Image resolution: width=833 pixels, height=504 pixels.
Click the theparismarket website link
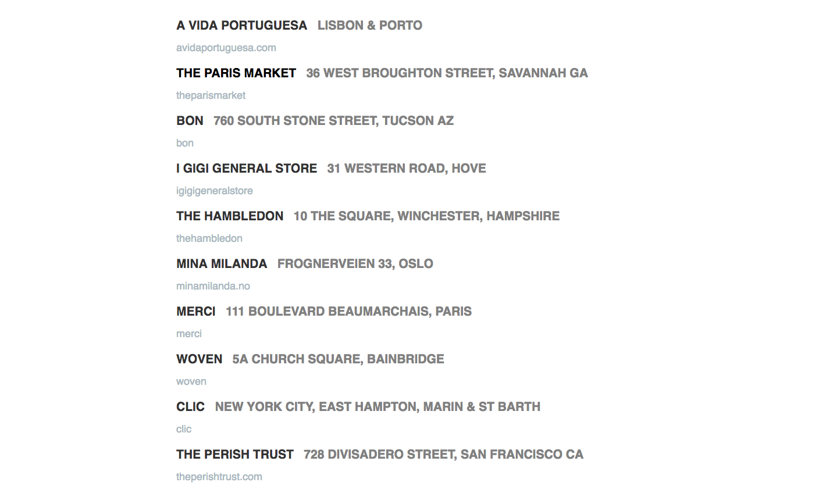(x=211, y=95)
